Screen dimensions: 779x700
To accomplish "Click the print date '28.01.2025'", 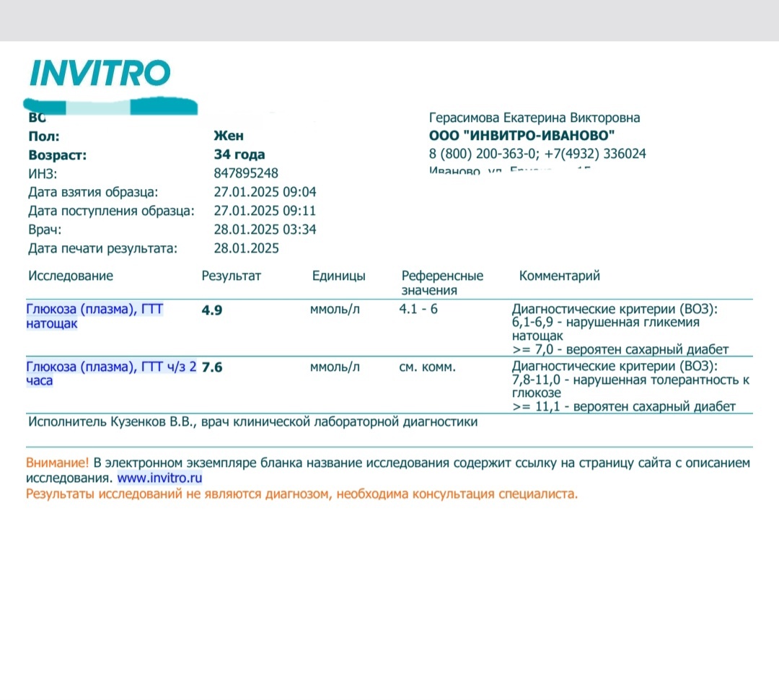I will point(247,248).
